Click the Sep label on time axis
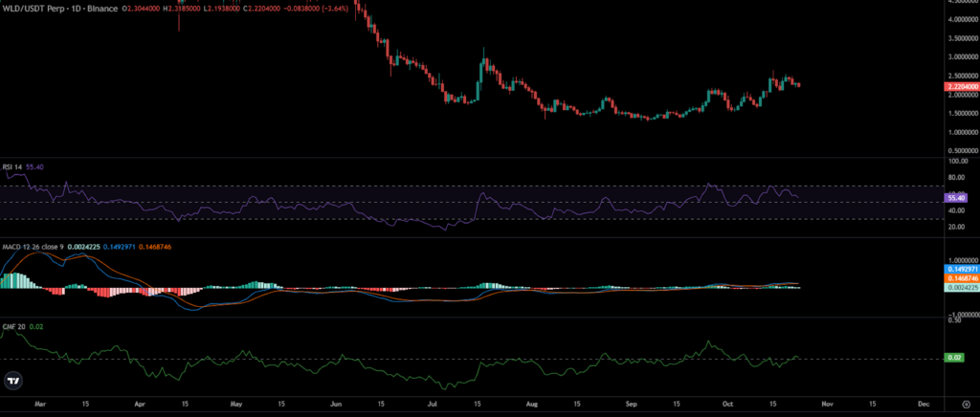 pyautogui.click(x=633, y=404)
